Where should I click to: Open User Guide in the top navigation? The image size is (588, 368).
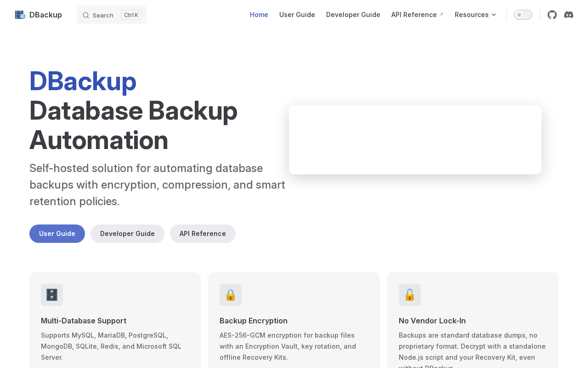pyautogui.click(x=297, y=15)
